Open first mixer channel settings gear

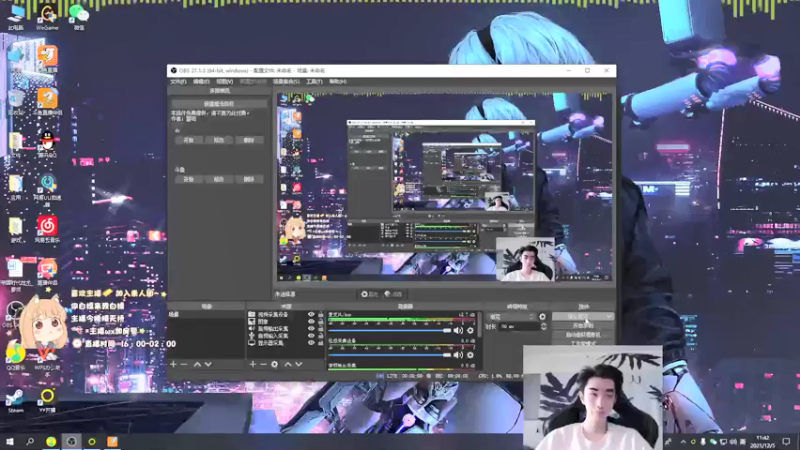point(470,331)
